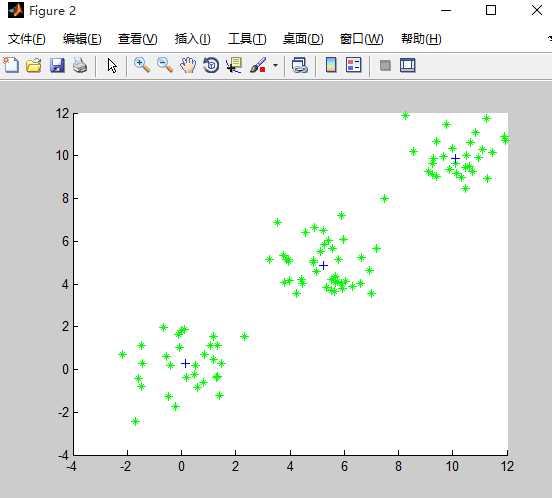This screenshot has width=552, height=498.
Task: Activate the Zoom In tool
Action: pyautogui.click(x=142, y=65)
